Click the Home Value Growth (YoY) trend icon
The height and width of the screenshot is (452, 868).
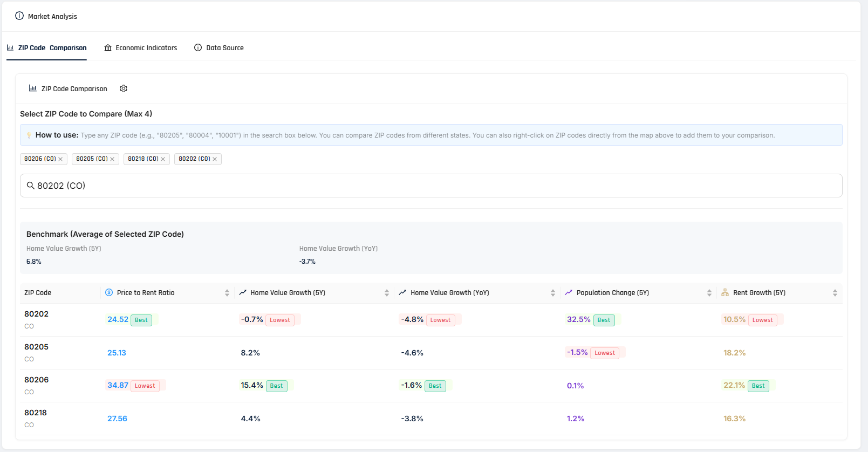pyautogui.click(x=402, y=292)
